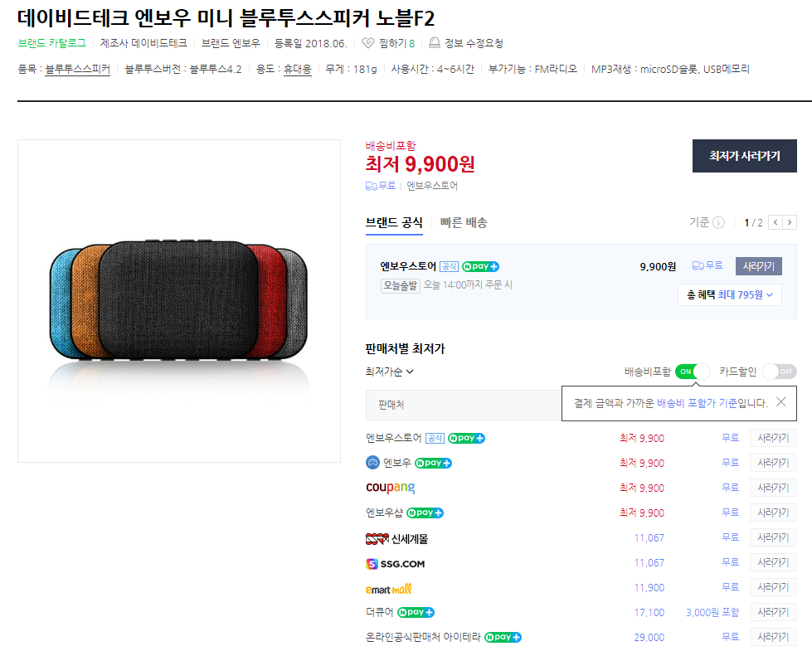Click the 브랜드 엔보우 text

pos(231,43)
